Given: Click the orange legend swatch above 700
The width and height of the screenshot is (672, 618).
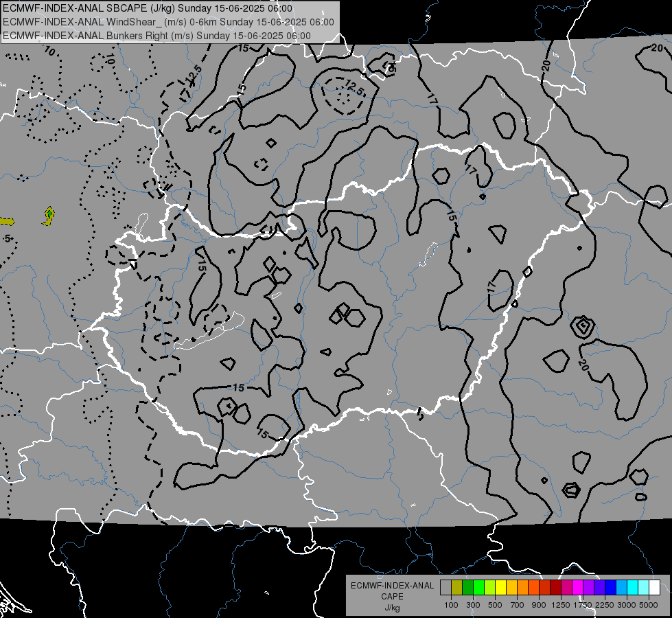Looking at the screenshot, I should point(522,588).
